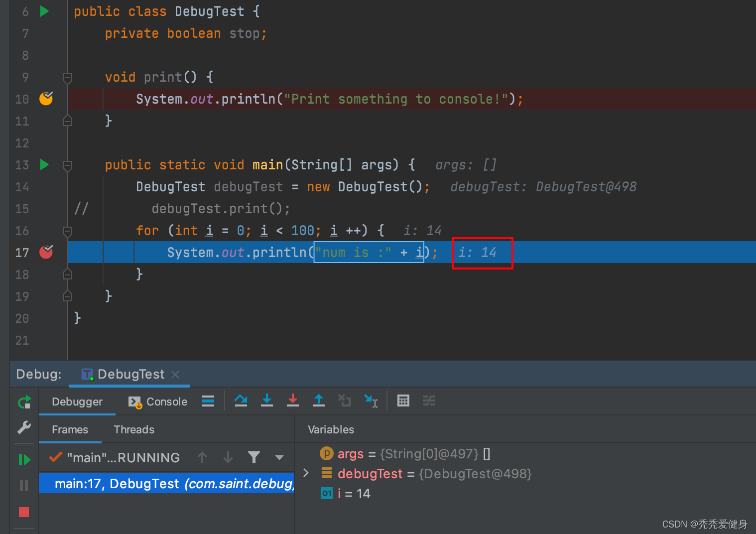Click the 'private boolean stop' declaration

point(186,33)
